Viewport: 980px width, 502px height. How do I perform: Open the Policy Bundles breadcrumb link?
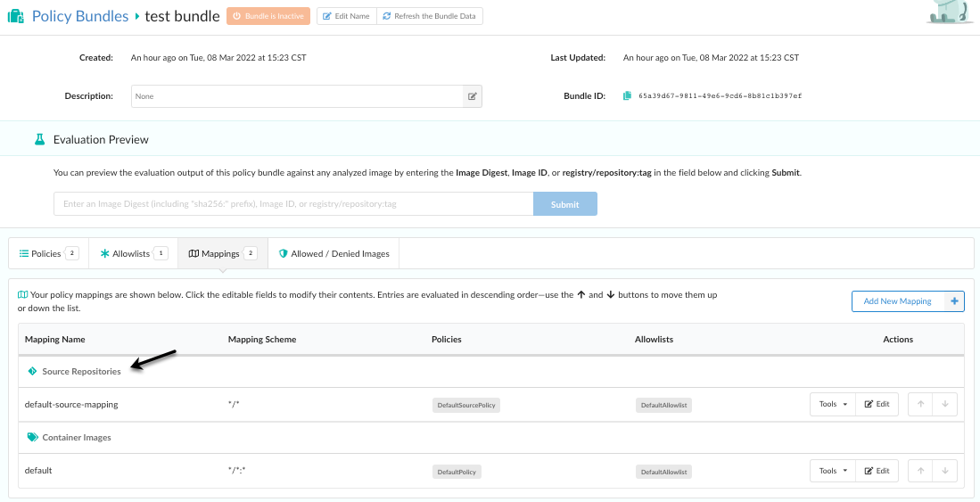[79, 16]
